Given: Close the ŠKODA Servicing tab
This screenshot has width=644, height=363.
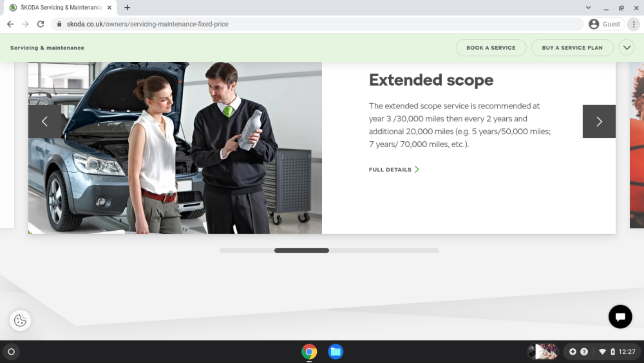Looking at the screenshot, I should pos(109,7).
